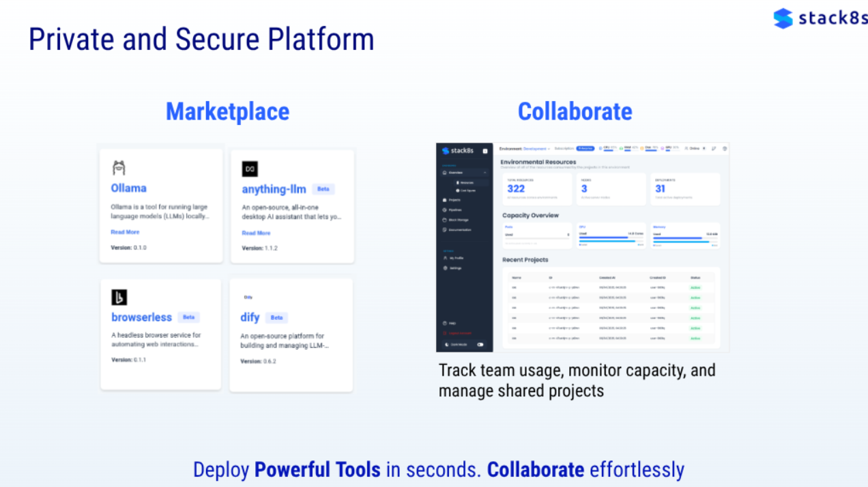Click the Help icon in sidebar
This screenshot has width=868, height=487.
tap(445, 323)
